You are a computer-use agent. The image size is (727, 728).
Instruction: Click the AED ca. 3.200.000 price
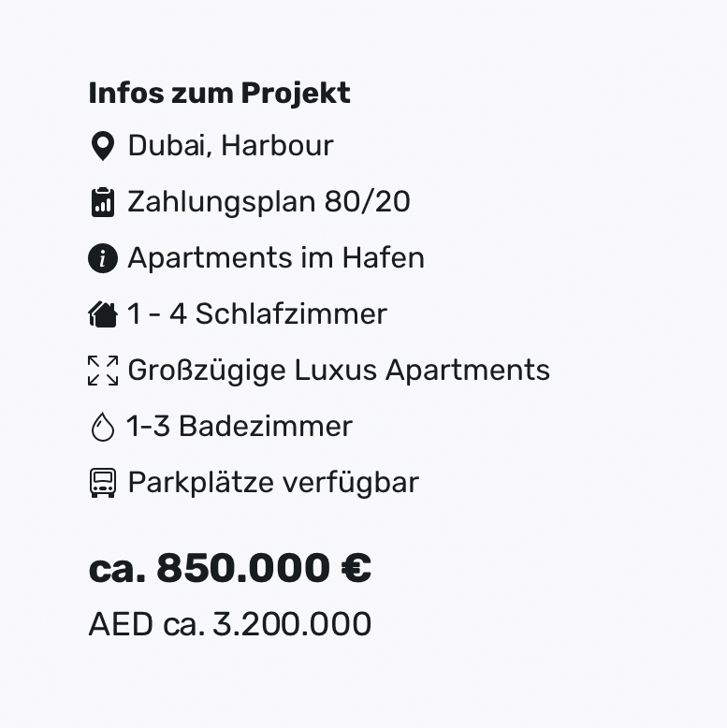tap(230, 624)
